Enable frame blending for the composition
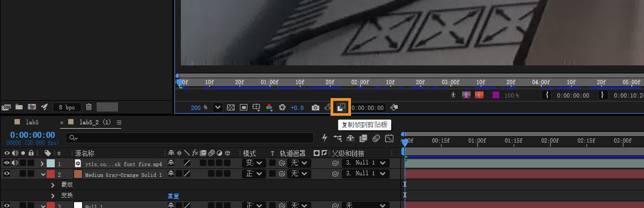The width and height of the screenshot is (644, 208). click(363, 138)
